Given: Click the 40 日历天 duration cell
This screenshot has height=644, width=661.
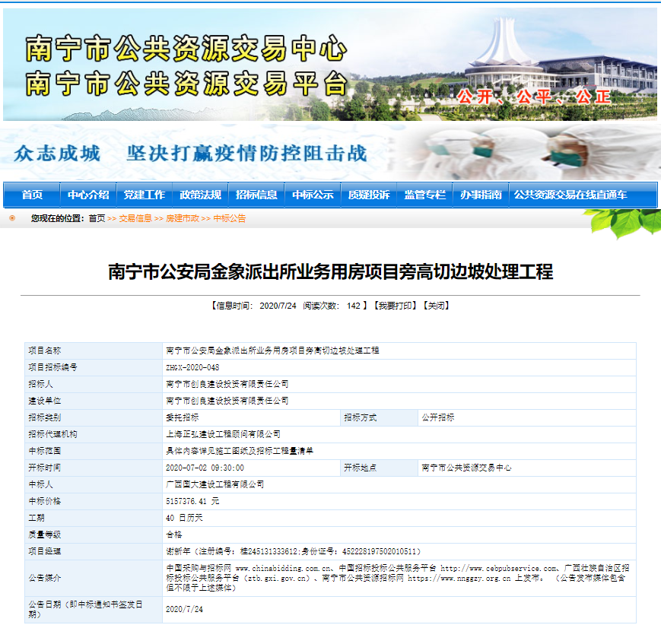Looking at the screenshot, I should pyautogui.click(x=399, y=518).
